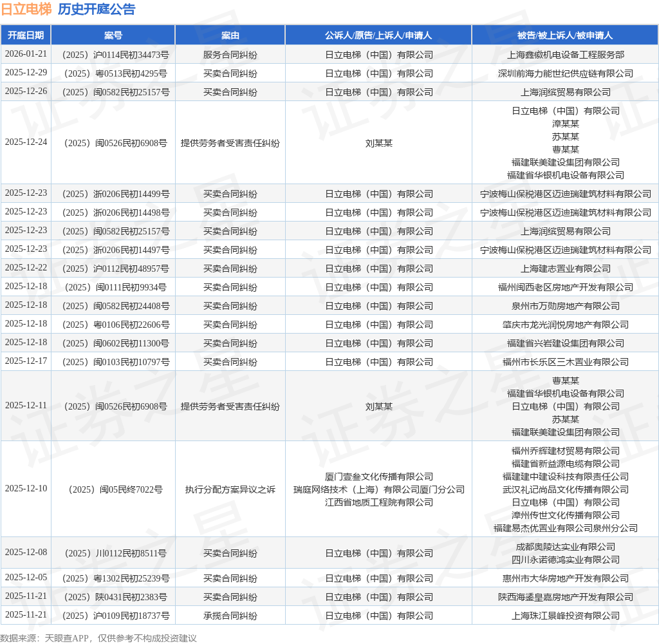
Task: Click applicant 厦门壹叁文化传播有限公司
Action: coord(378,477)
